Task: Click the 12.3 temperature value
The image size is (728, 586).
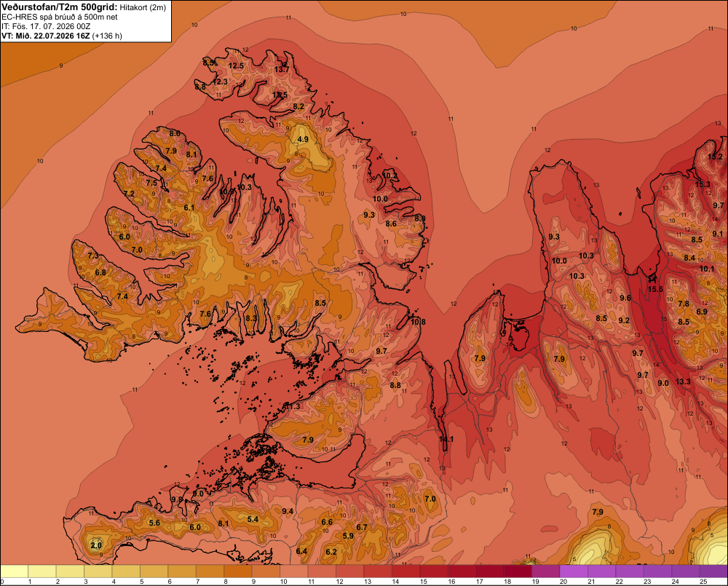Action: (x=220, y=82)
